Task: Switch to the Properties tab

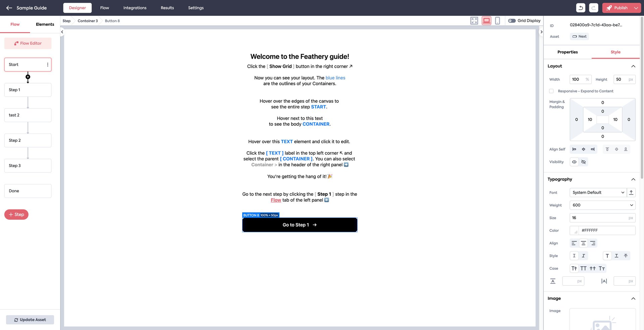Action: (568, 52)
